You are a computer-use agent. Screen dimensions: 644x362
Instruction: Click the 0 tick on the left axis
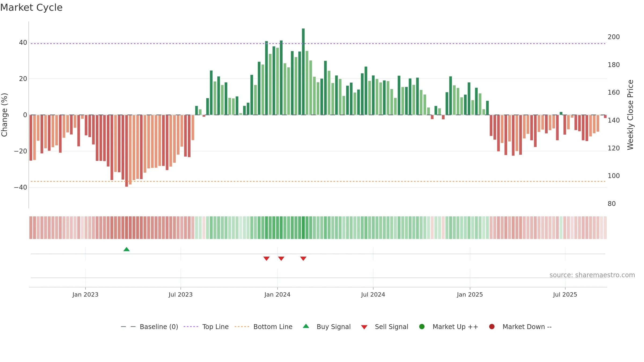coord(25,115)
